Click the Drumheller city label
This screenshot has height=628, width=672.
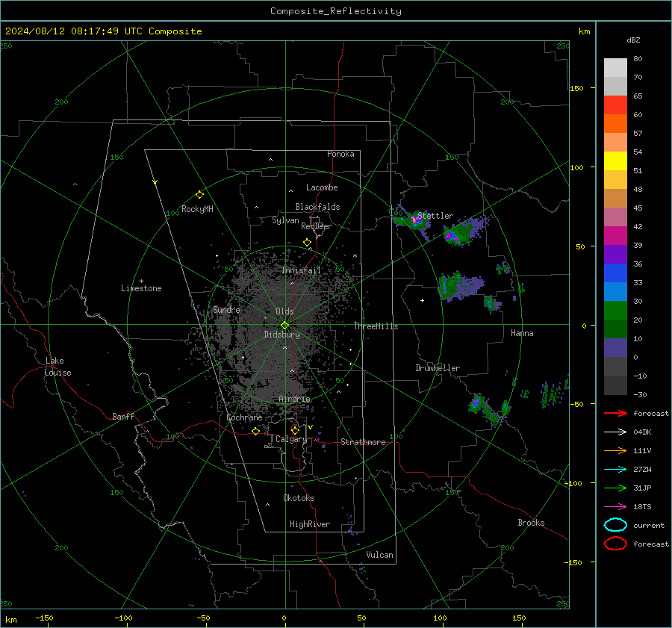click(438, 368)
